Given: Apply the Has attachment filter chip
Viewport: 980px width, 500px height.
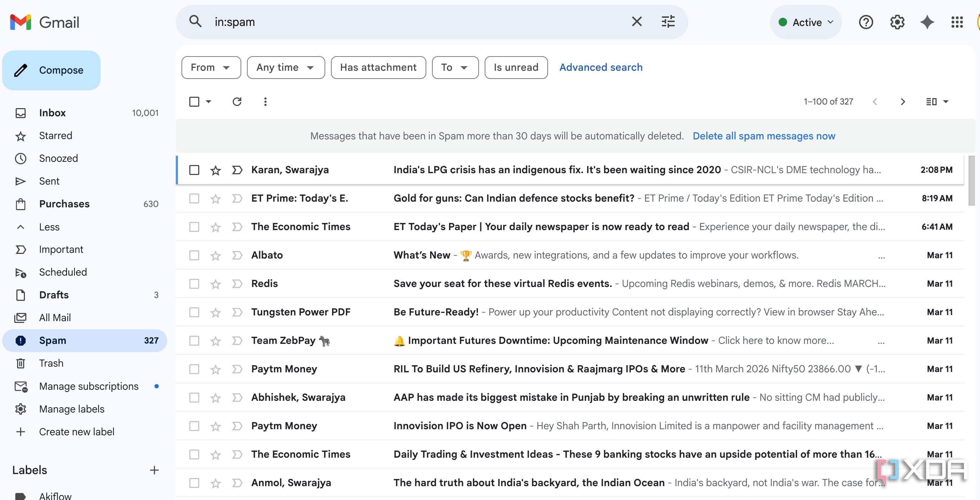Looking at the screenshot, I should click(x=378, y=68).
